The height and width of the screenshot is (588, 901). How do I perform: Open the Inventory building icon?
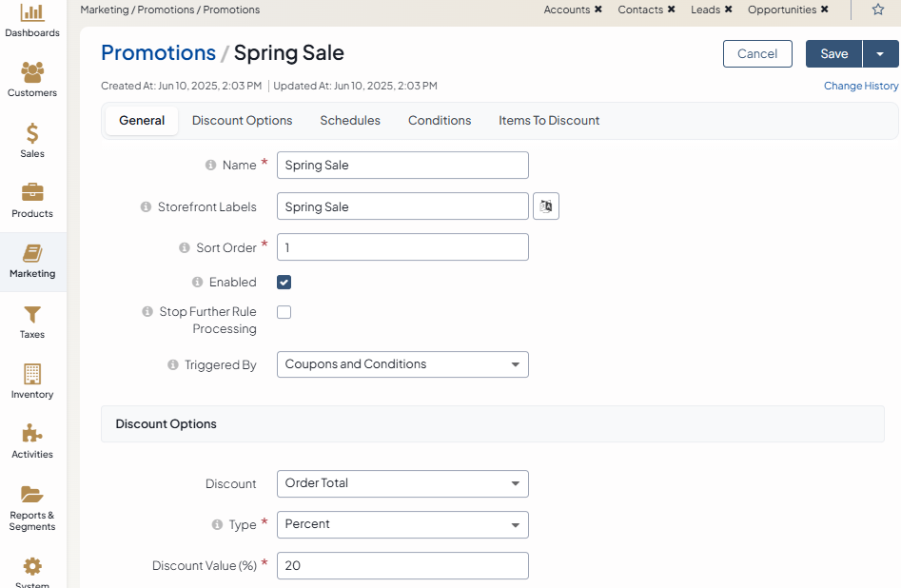pyautogui.click(x=32, y=374)
